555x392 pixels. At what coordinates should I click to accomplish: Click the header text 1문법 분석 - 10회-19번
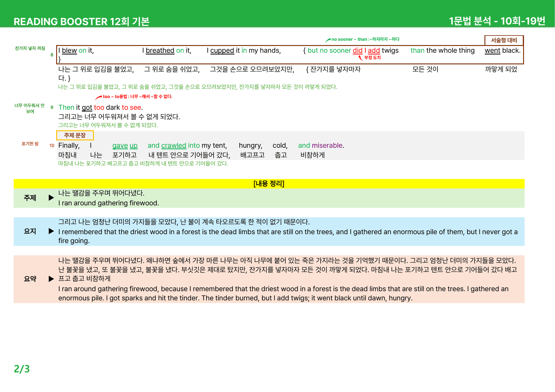tap(497, 21)
